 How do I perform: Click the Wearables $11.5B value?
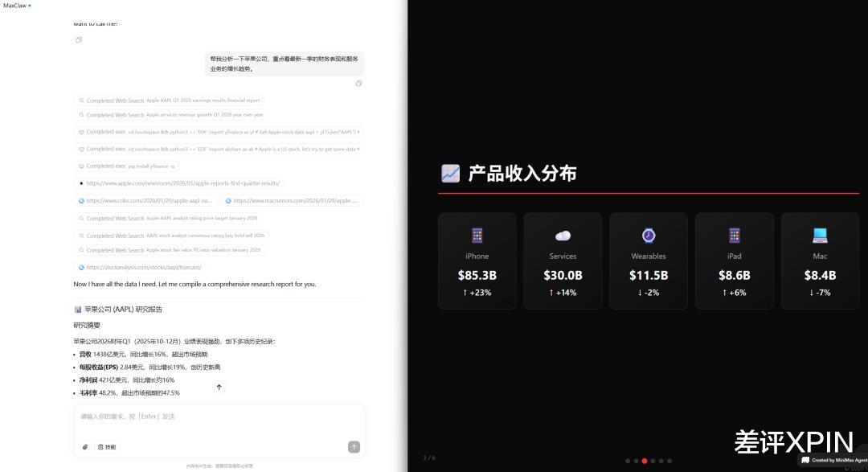pyautogui.click(x=649, y=275)
